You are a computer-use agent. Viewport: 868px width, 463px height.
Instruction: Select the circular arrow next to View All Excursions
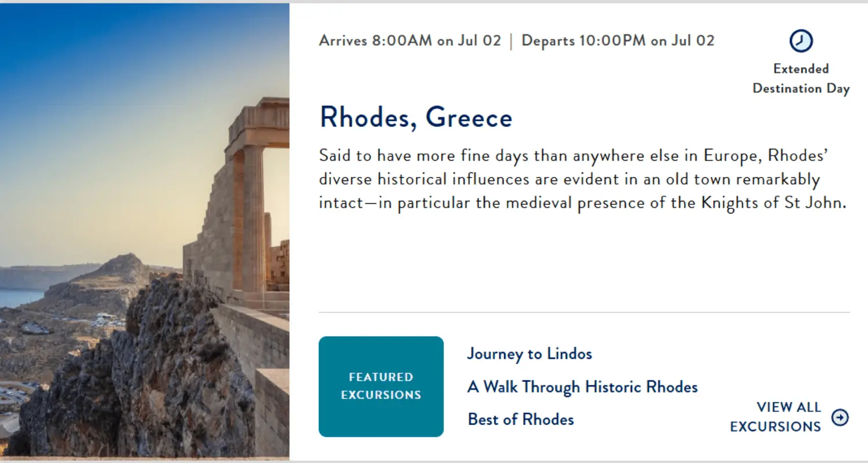click(x=840, y=417)
